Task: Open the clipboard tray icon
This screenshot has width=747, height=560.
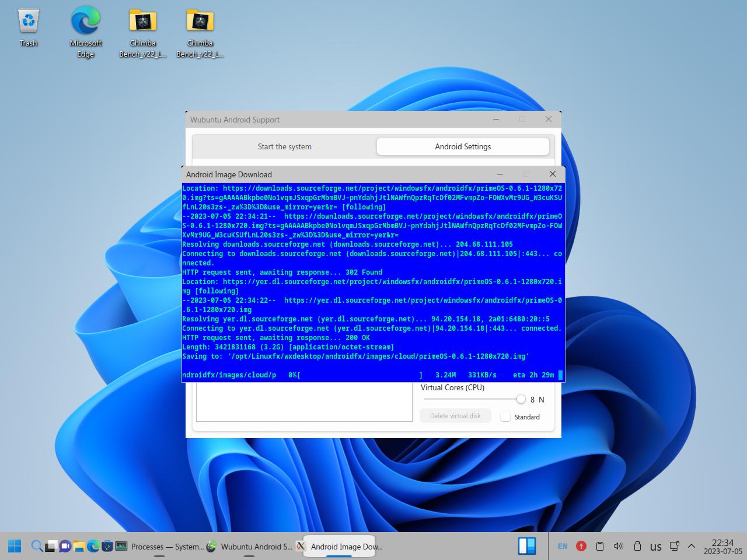Action: (599, 547)
